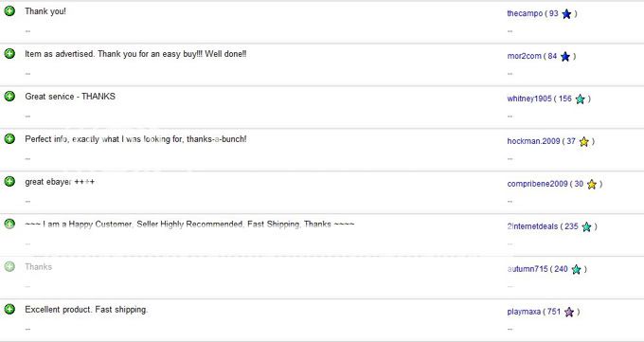Click positive feedback icon for "Great service - THANKS"

click(x=9, y=97)
